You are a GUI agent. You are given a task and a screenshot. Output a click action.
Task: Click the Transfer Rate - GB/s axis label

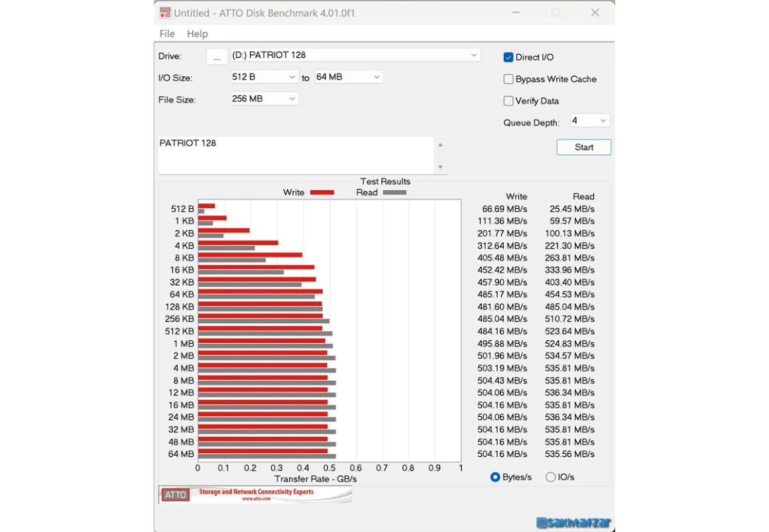[316, 479]
